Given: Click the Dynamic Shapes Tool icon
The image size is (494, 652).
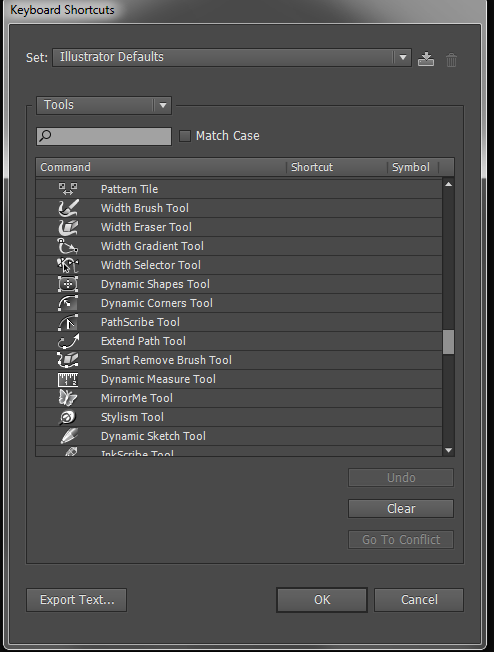Looking at the screenshot, I should (x=68, y=284).
